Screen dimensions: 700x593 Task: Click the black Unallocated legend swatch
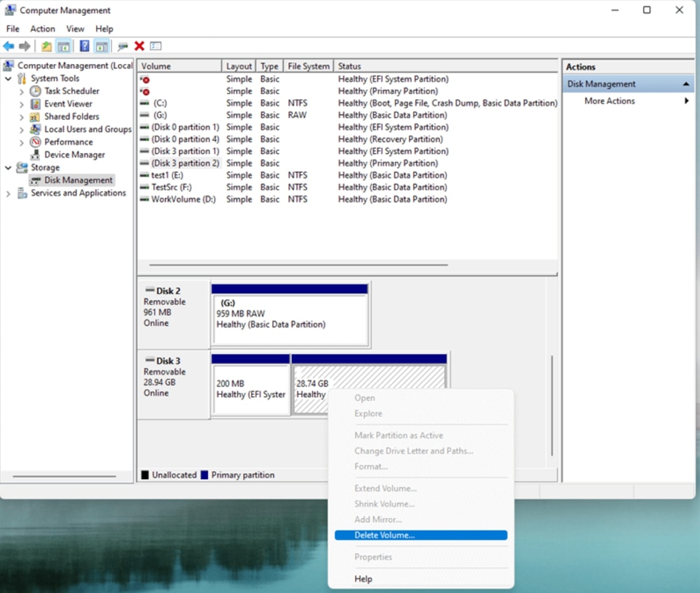coord(145,475)
